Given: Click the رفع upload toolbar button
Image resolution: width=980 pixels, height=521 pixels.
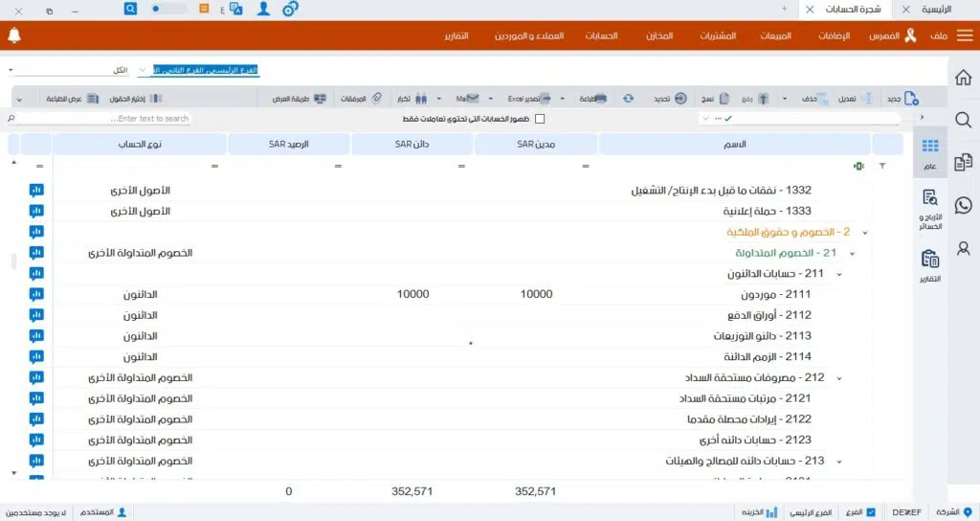Looking at the screenshot, I should tap(755, 99).
